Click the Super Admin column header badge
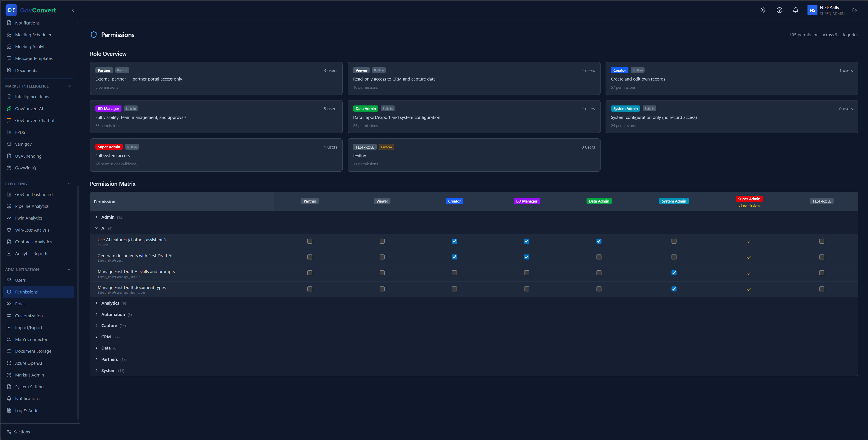 749,199
